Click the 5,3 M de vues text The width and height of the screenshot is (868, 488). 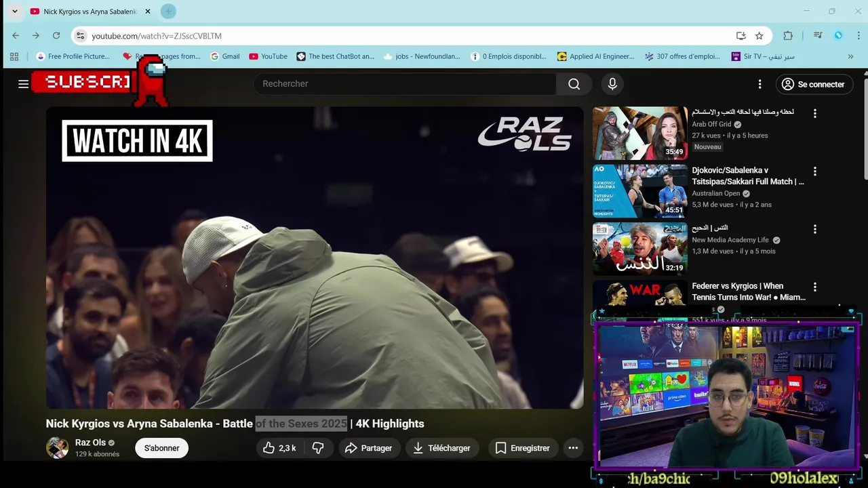tap(713, 205)
